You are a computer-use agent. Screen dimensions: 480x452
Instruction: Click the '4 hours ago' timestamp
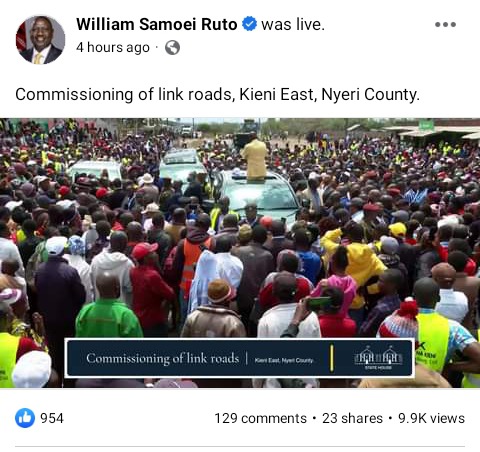[x=113, y=47]
